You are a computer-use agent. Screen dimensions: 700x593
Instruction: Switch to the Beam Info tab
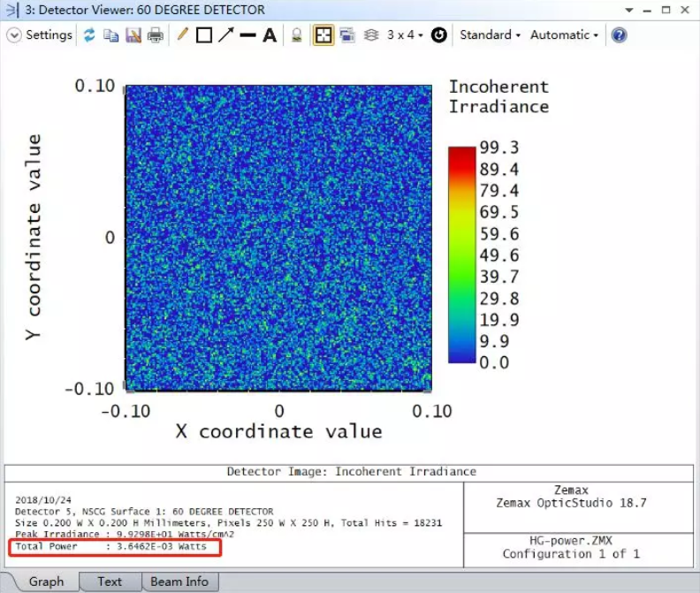coord(179,582)
